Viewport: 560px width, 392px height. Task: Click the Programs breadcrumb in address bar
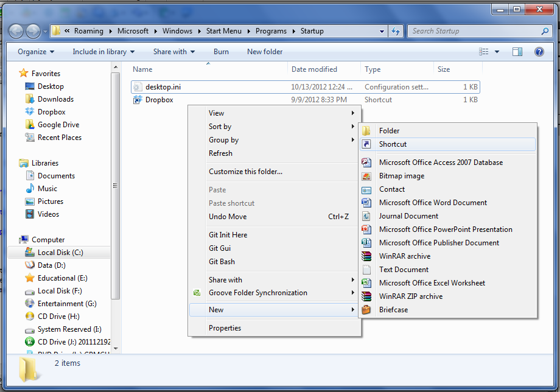pos(271,31)
